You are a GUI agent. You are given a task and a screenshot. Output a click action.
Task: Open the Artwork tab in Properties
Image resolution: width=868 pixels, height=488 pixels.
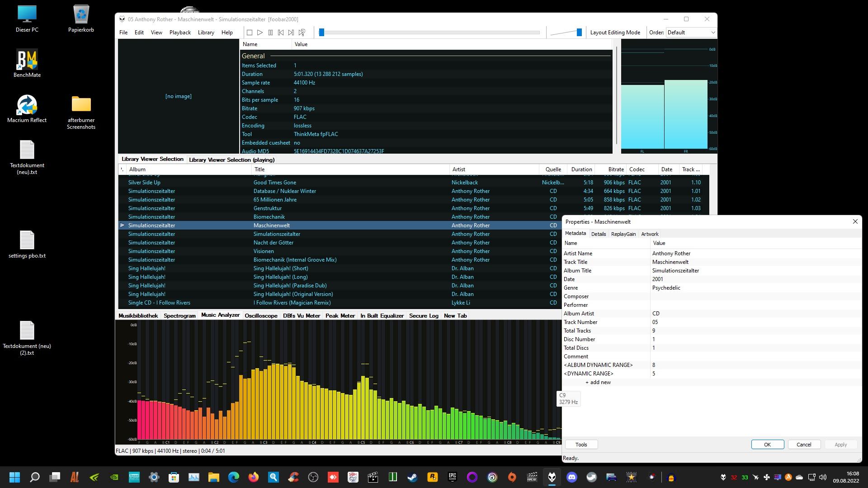[650, 234]
